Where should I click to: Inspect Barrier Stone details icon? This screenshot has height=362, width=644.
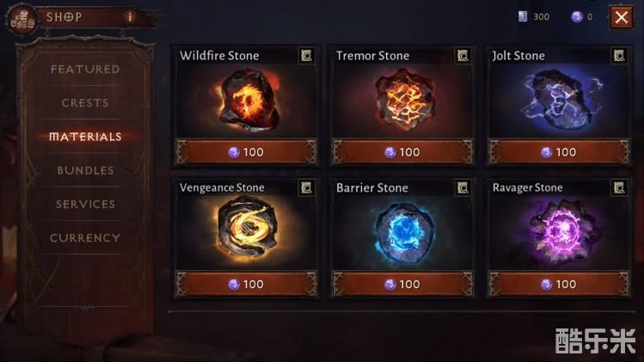click(x=463, y=187)
